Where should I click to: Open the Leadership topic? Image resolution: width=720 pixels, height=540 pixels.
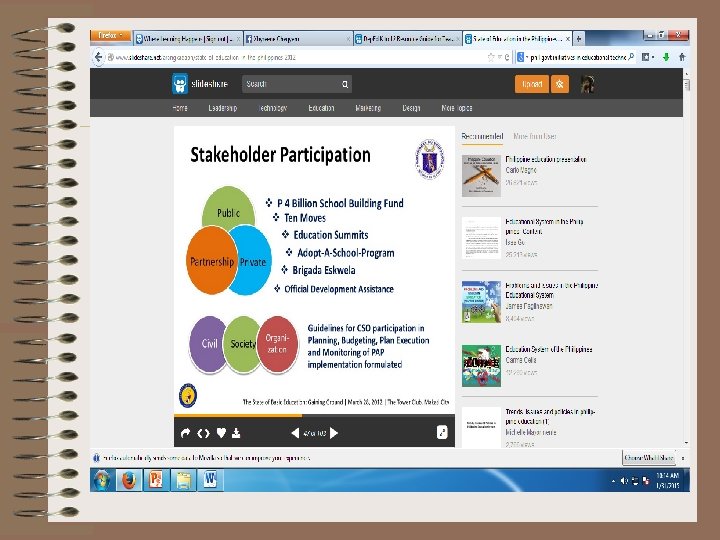coord(223,108)
